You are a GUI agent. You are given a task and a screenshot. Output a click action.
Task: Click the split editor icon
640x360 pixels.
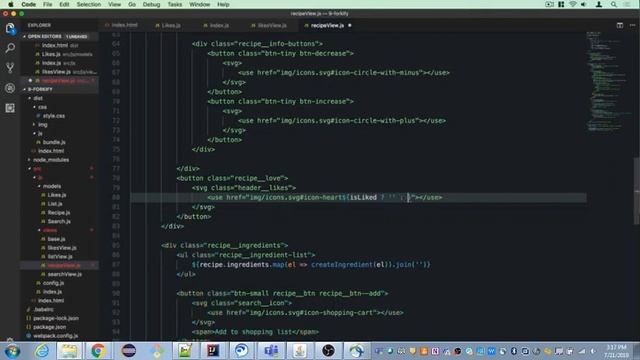[x=620, y=25]
